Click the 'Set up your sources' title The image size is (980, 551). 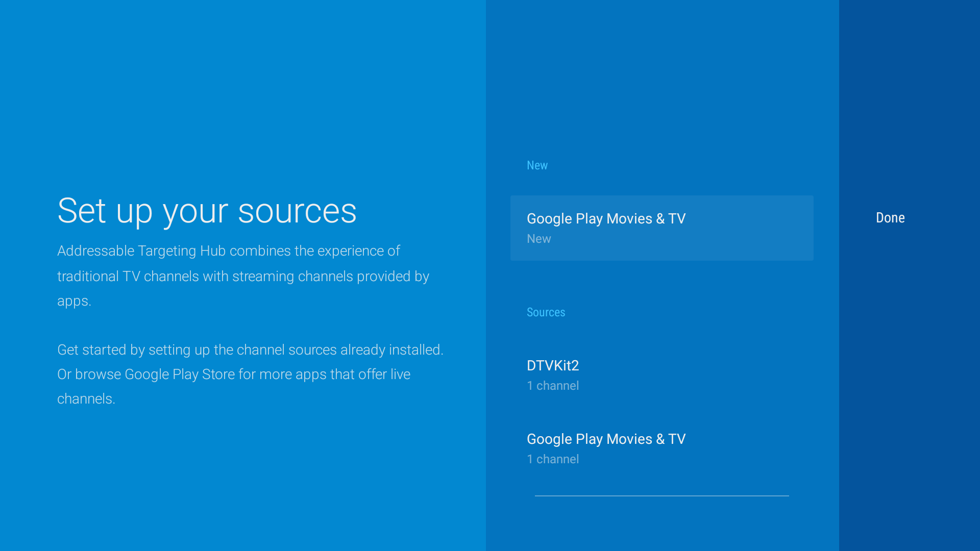pos(207,211)
